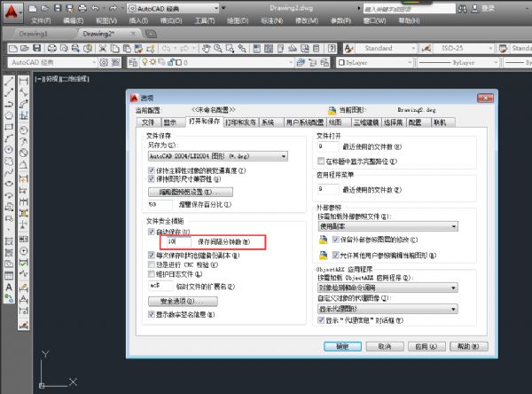The image size is (532, 394).
Task: Click the 缩略图预览设置 button
Action: [191, 192]
